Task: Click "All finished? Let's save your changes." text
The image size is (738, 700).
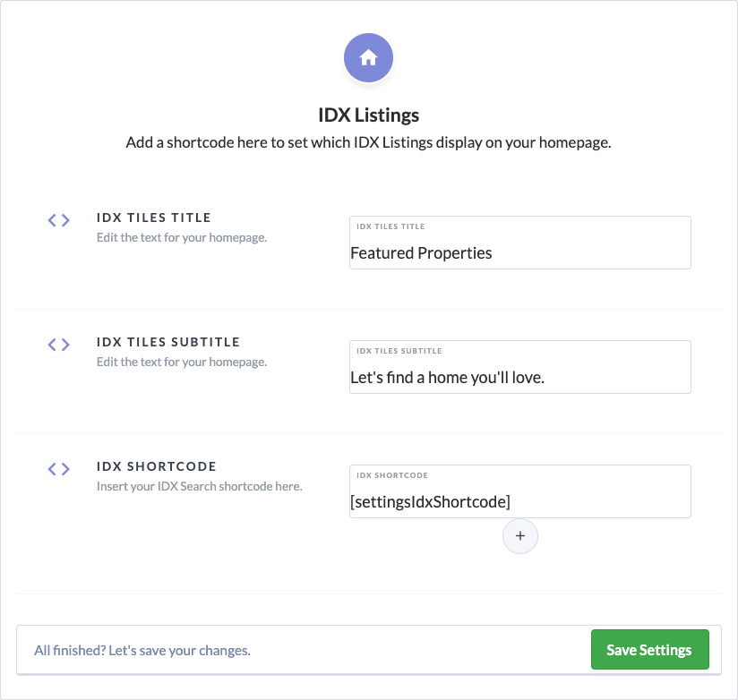Action: coord(142,651)
